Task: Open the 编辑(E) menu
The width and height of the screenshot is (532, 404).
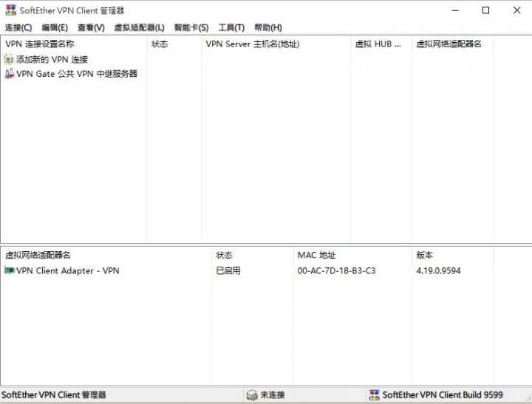Action: [x=55, y=27]
